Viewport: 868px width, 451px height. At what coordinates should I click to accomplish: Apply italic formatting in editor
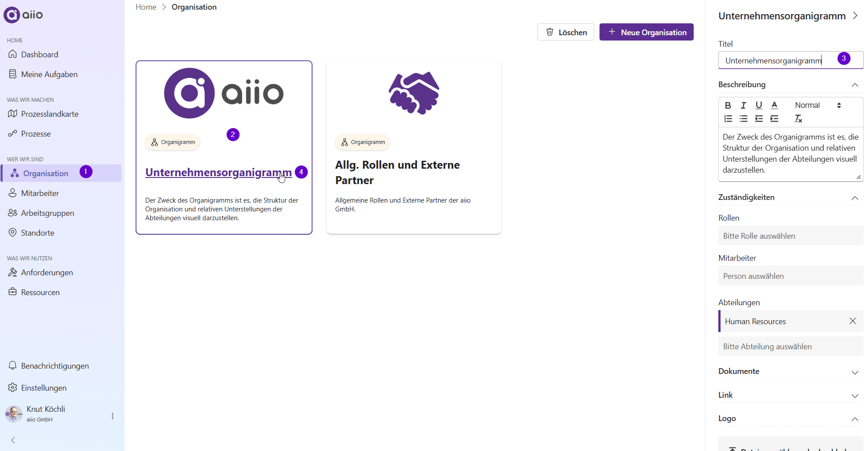[743, 105]
